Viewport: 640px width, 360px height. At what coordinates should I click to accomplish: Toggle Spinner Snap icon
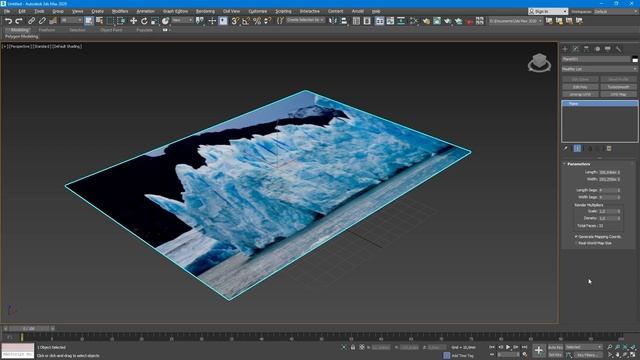click(x=267, y=21)
